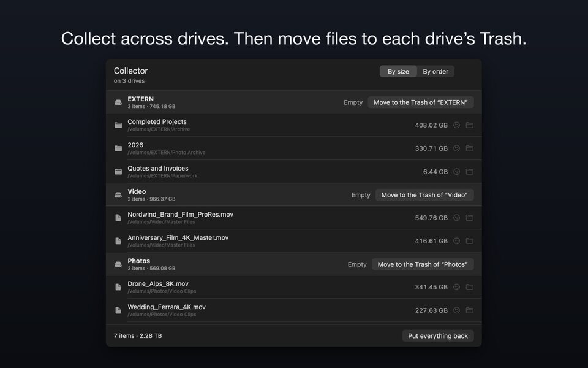Click the Collector window title
The width and height of the screenshot is (588, 368).
coord(130,71)
